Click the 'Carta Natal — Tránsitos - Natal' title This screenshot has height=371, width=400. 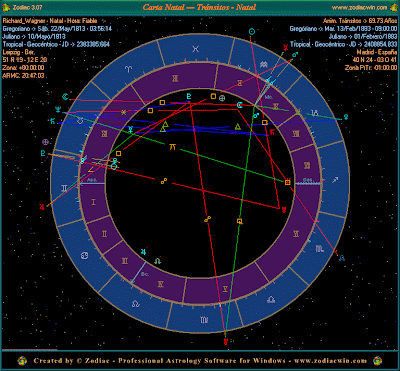(199, 7)
